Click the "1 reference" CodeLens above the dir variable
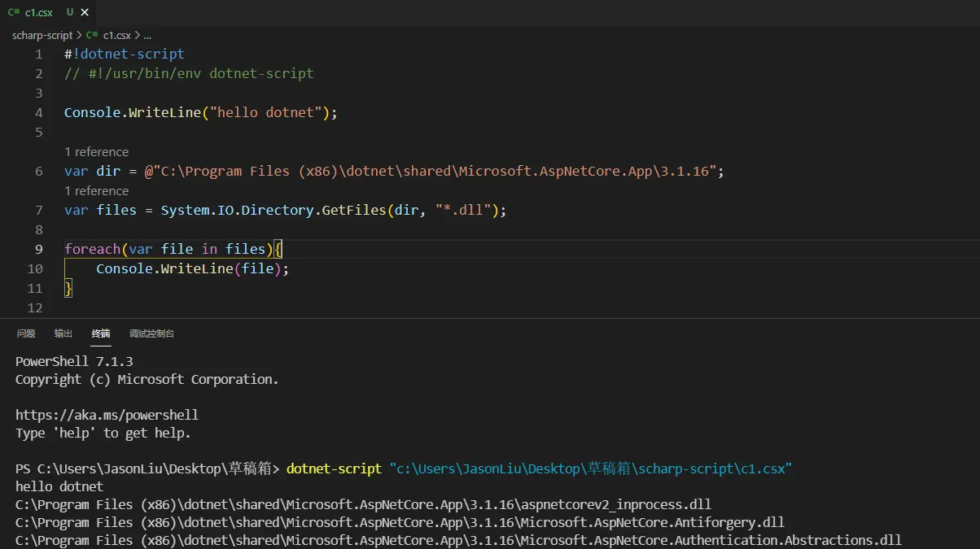The height and width of the screenshot is (549, 980). [x=96, y=151]
